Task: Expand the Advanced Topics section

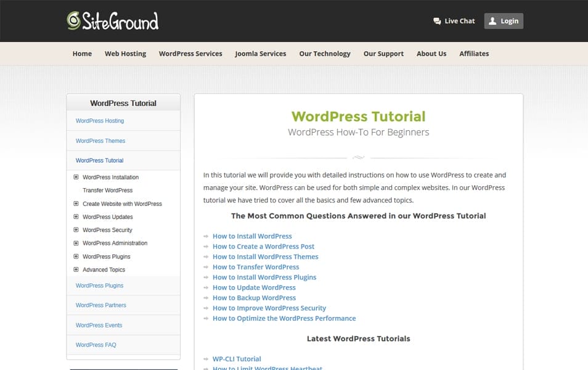Action: [76, 269]
